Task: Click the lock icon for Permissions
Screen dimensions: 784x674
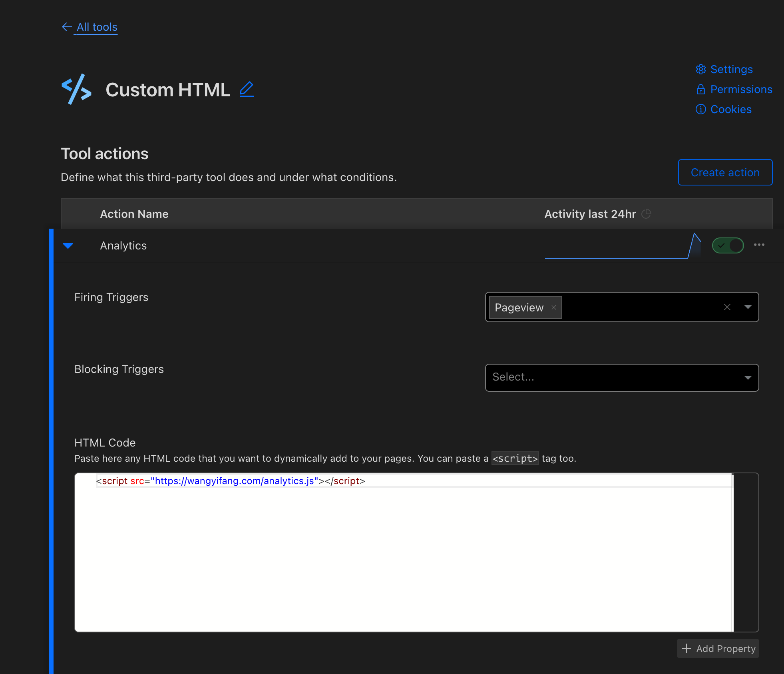Action: point(701,89)
